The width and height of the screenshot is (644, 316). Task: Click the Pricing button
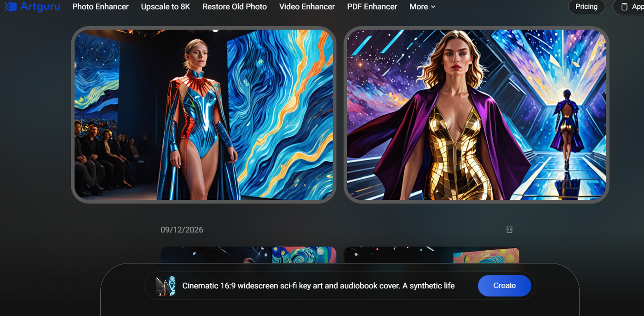586,6
